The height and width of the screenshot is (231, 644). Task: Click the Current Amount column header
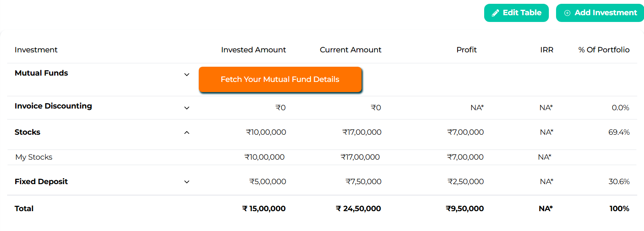(351, 50)
